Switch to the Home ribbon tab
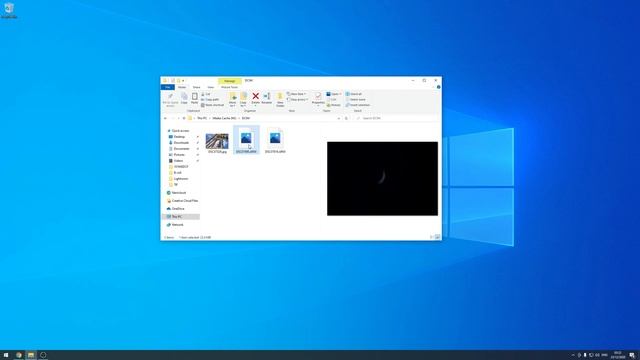Image resolution: width=640 pixels, height=360 pixels. tap(182, 87)
